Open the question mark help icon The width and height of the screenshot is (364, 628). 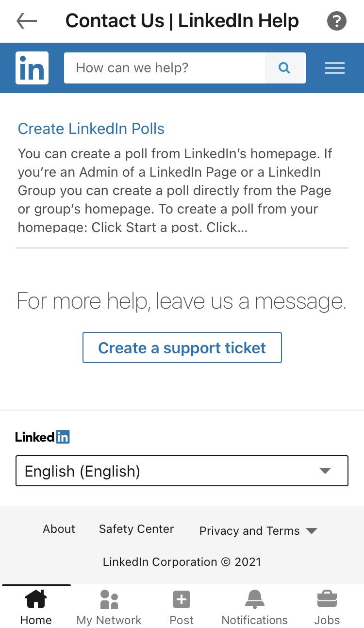337,21
